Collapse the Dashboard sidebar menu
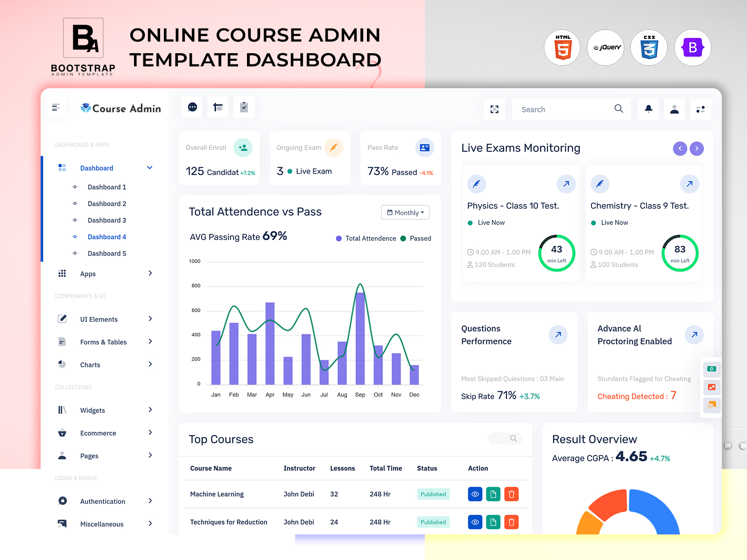The image size is (747, 560). coord(105,168)
